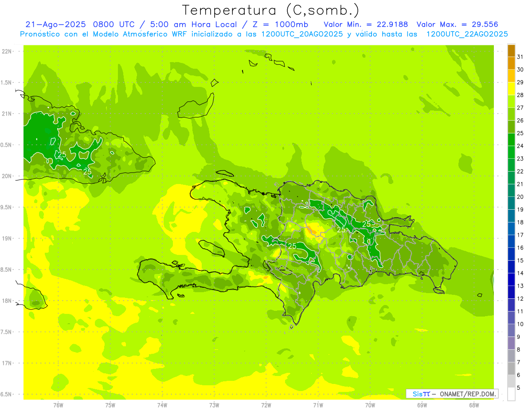Viewport: 532px width, 411px height.
Task: Click legend value '29'
Action: point(520,82)
